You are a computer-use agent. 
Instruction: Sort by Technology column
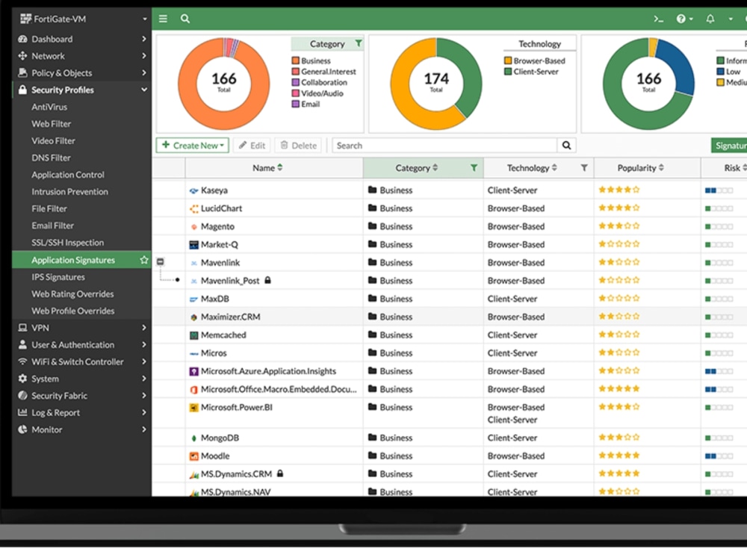tap(532, 167)
